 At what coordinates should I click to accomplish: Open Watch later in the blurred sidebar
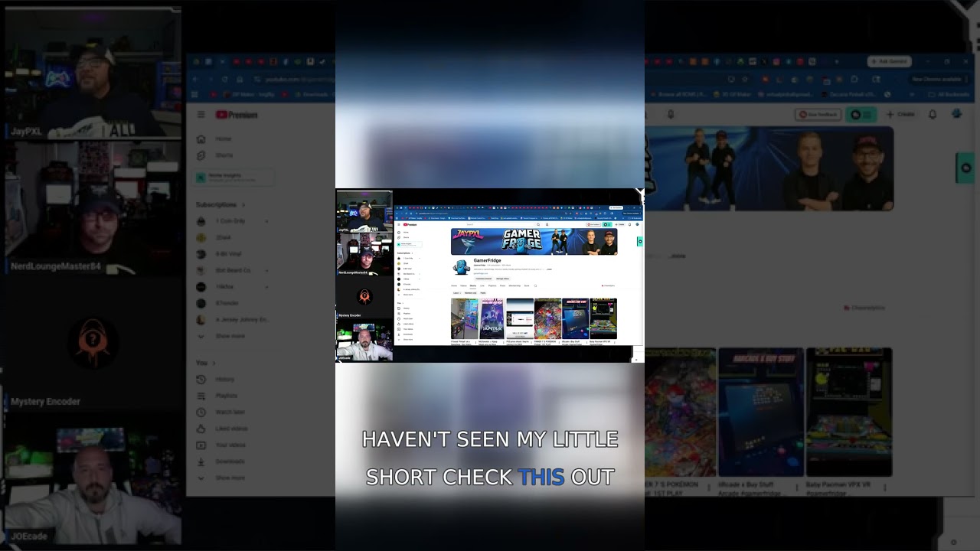[x=230, y=412]
